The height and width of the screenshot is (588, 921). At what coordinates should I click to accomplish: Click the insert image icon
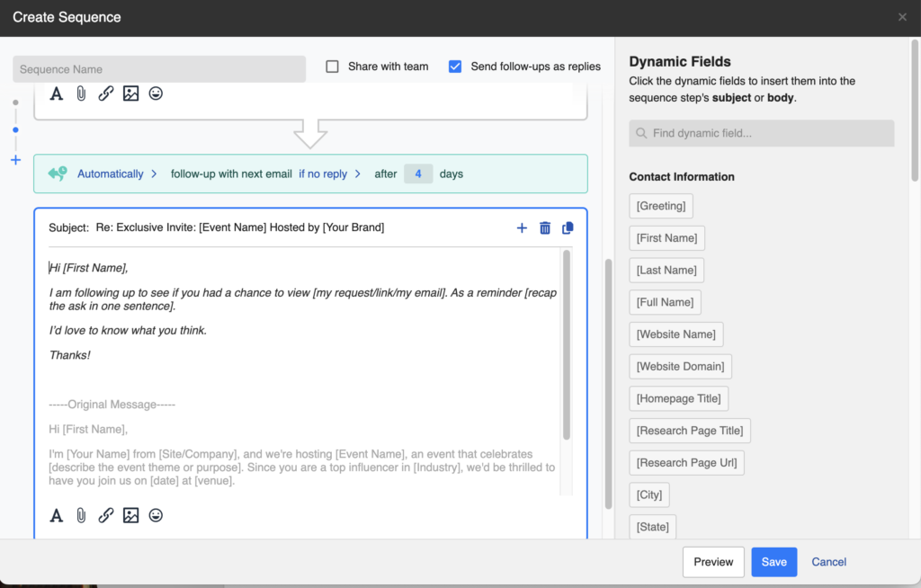click(x=130, y=515)
